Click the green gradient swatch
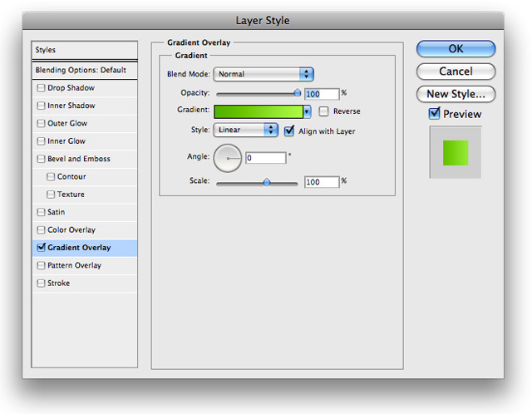The width and height of the screenshot is (532, 414). coord(259,111)
